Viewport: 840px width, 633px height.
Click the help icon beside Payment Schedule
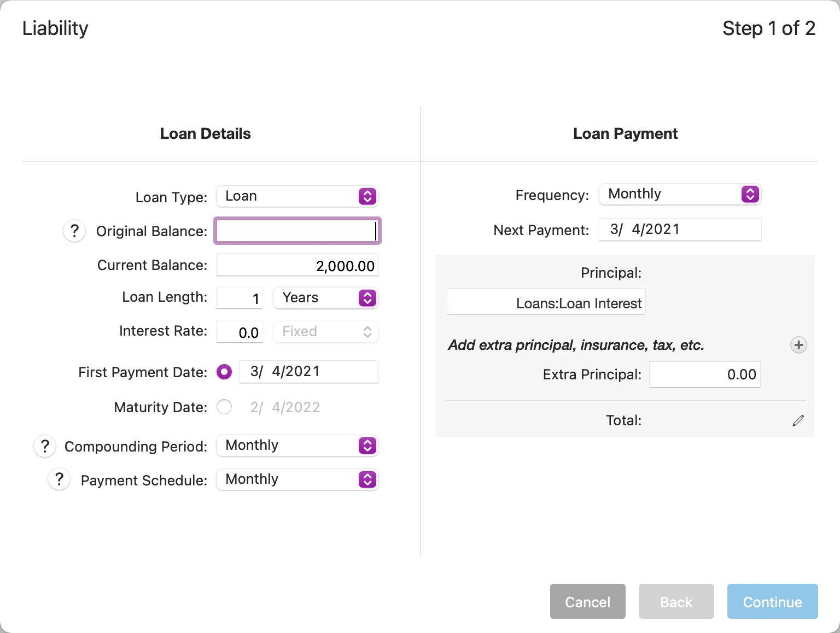[x=59, y=479]
